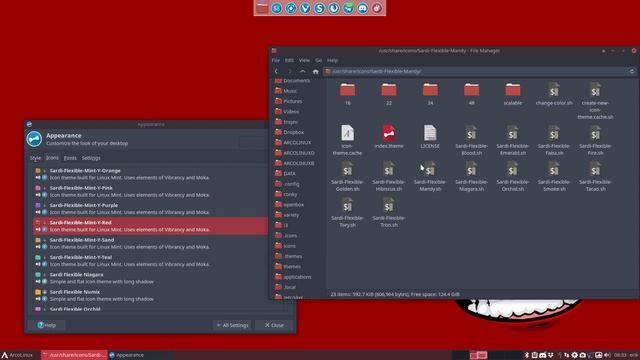Launch the file manager from the top dock

(262, 8)
